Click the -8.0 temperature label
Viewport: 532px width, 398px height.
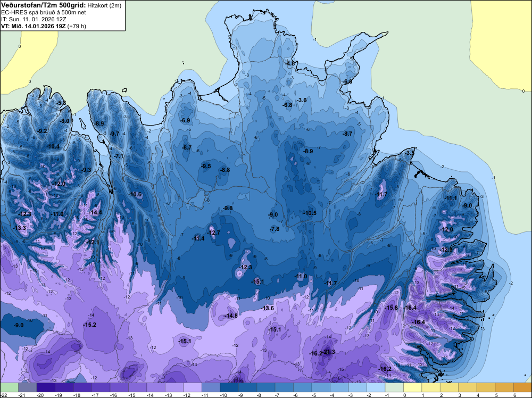tap(64, 121)
